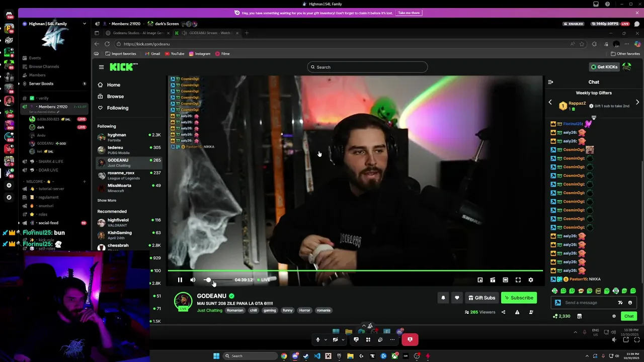The image size is (644, 362).
Task: Click the browser address bar URL
Action: click(x=146, y=44)
